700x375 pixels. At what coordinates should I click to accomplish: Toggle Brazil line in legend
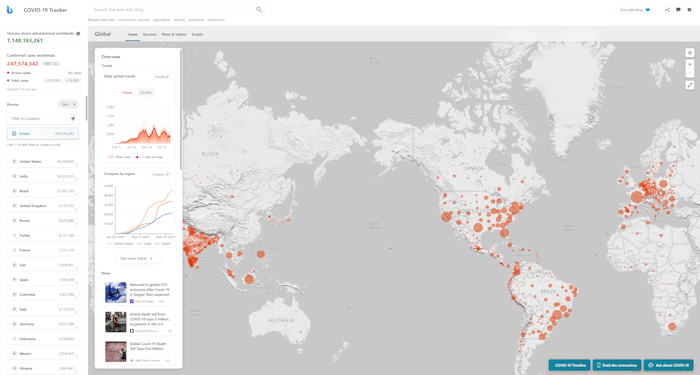[163, 244]
